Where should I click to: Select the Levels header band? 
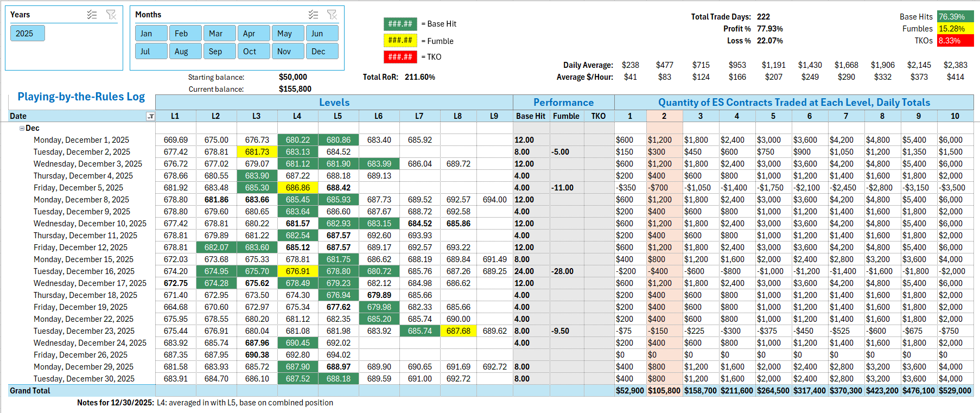[334, 103]
